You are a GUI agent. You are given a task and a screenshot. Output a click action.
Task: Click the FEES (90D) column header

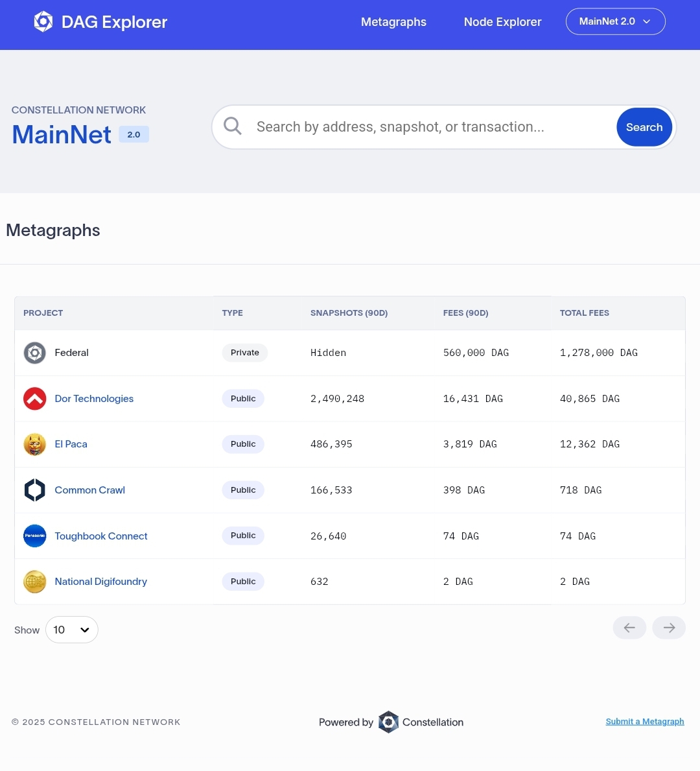[465, 313]
